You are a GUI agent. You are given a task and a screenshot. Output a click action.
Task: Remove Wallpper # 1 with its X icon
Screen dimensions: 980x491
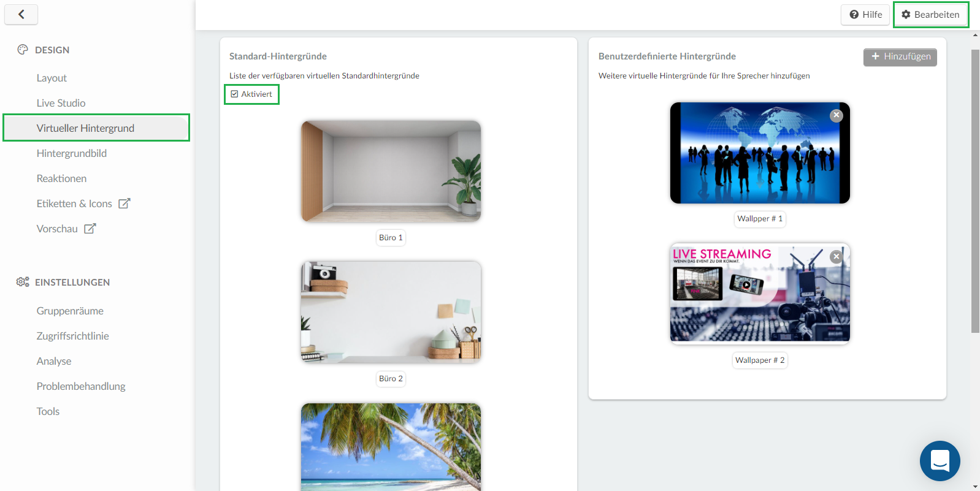(836, 115)
